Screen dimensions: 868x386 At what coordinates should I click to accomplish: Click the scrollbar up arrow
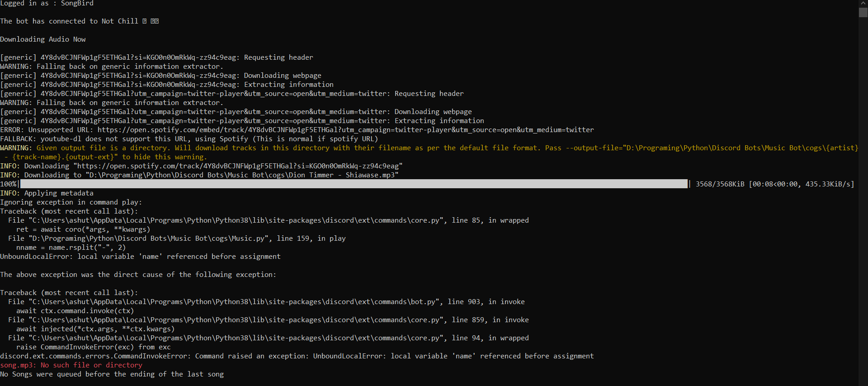tap(863, 3)
